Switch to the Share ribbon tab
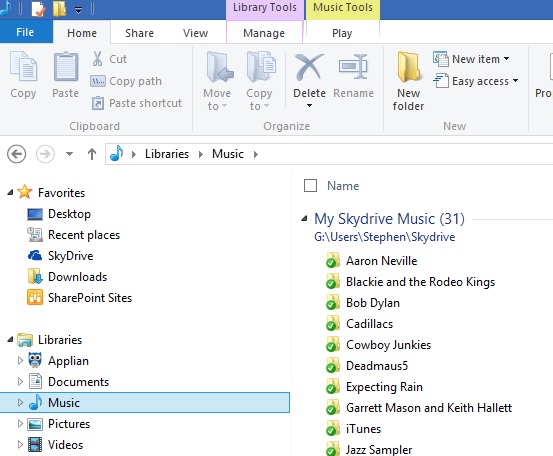The width and height of the screenshot is (553, 456). point(139,33)
